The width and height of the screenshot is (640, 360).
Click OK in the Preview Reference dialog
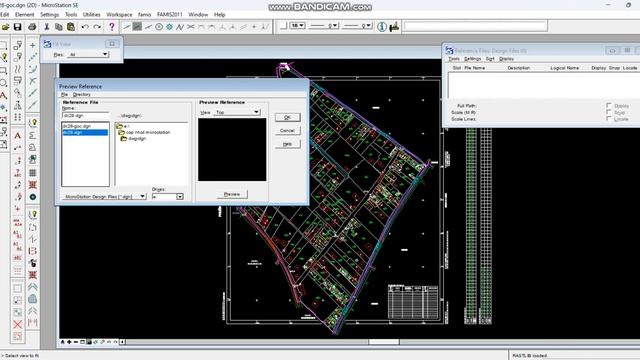[287, 118]
